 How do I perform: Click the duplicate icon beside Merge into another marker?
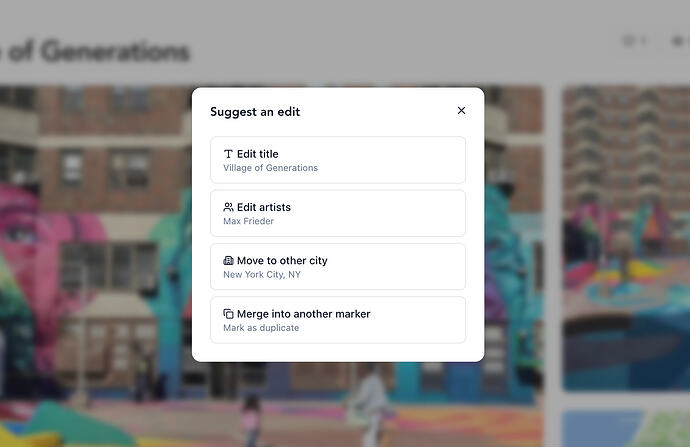click(x=228, y=314)
